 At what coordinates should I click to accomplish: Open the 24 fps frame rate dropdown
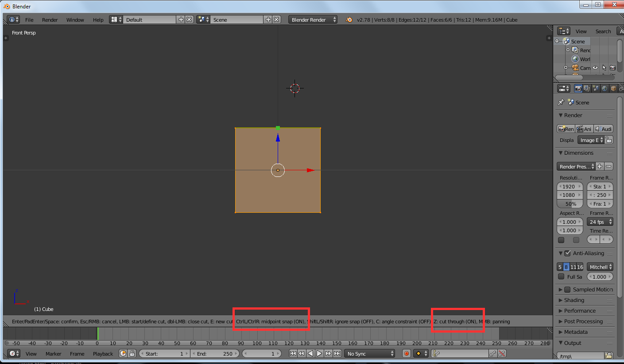(600, 222)
